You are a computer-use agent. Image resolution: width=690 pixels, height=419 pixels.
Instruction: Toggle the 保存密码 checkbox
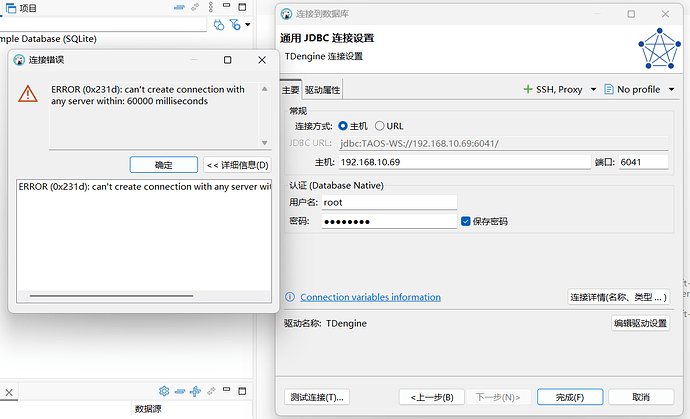pos(466,221)
